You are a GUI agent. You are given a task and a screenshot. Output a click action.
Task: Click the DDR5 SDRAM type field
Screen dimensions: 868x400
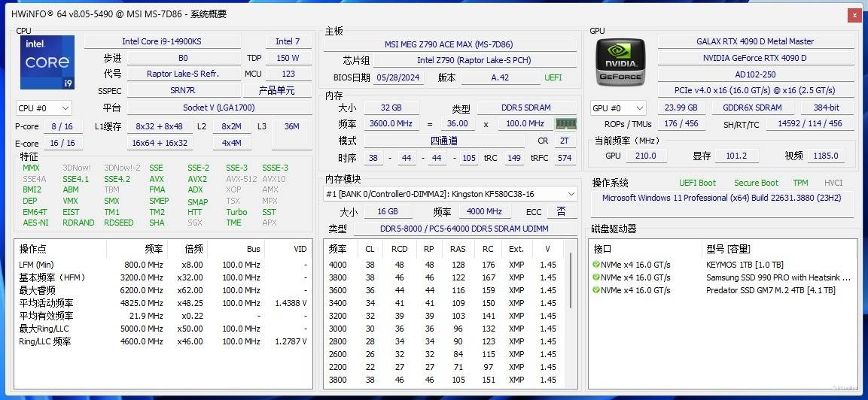coord(526,108)
